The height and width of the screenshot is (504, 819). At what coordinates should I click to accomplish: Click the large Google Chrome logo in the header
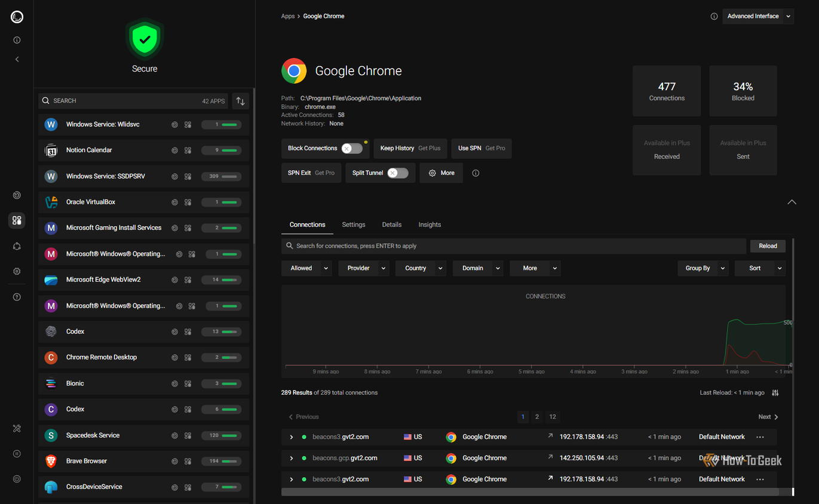pos(294,71)
